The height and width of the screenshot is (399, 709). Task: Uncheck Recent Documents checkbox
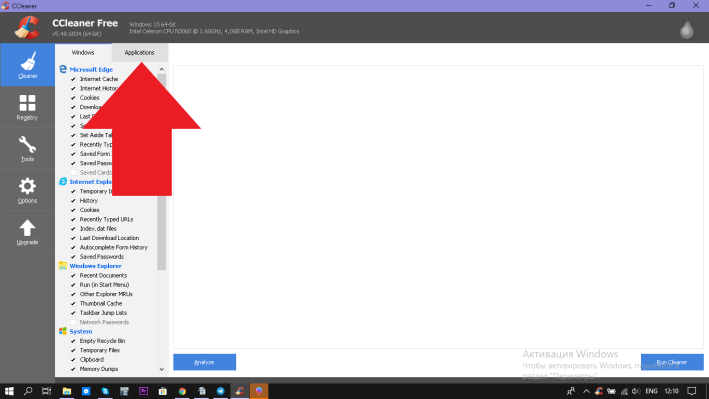tap(73, 276)
